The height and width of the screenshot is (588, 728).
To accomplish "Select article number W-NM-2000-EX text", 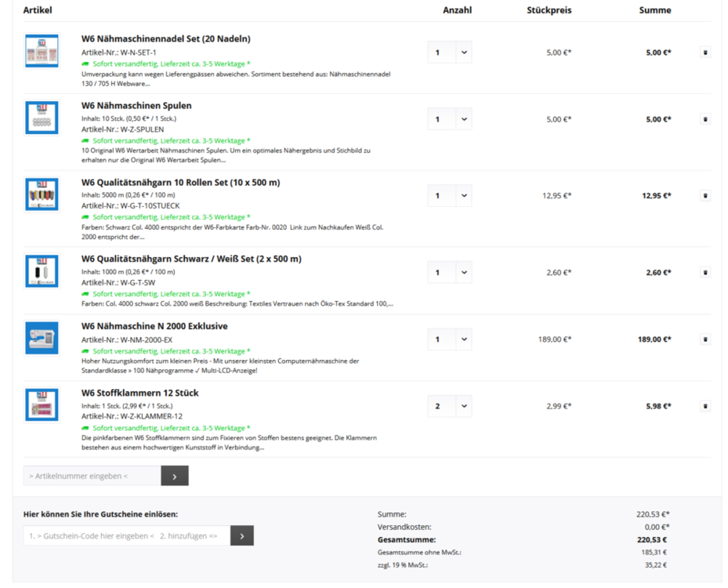I will (x=147, y=340).
